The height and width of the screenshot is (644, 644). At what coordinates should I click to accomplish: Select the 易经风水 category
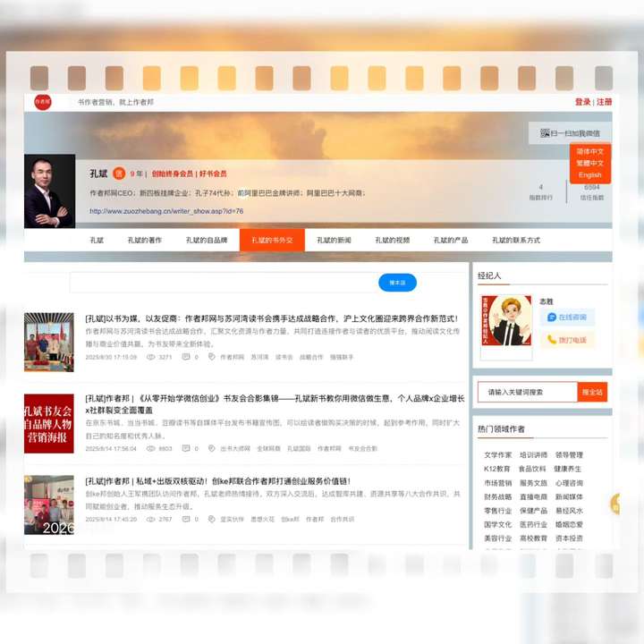(x=569, y=511)
